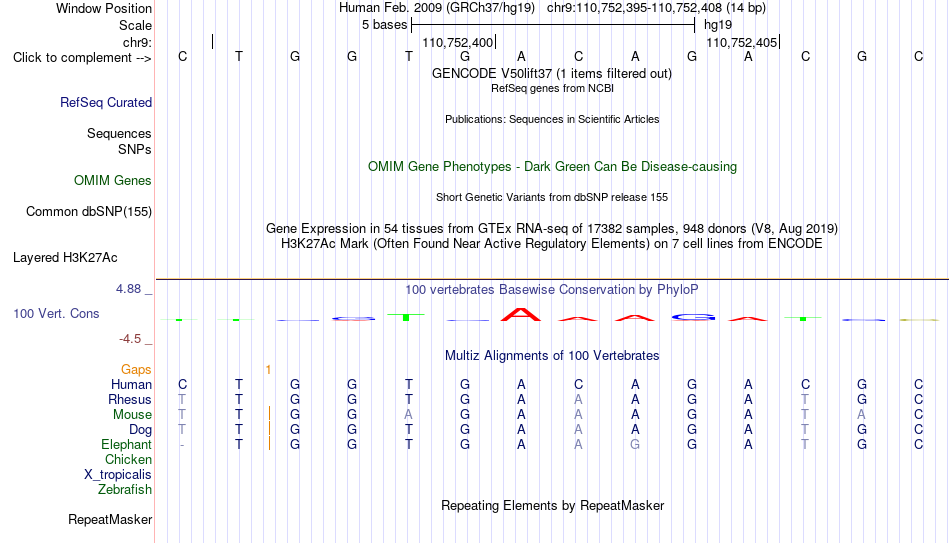This screenshot has width=950, height=543.
Task: Click the orange insertion bar in Dog row
Action: point(269,429)
